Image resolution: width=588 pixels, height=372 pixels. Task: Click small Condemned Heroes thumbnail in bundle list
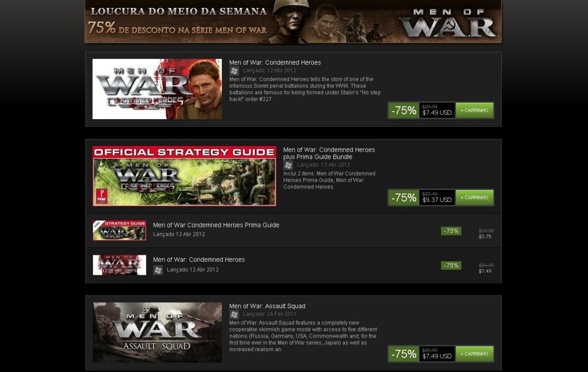click(119, 265)
